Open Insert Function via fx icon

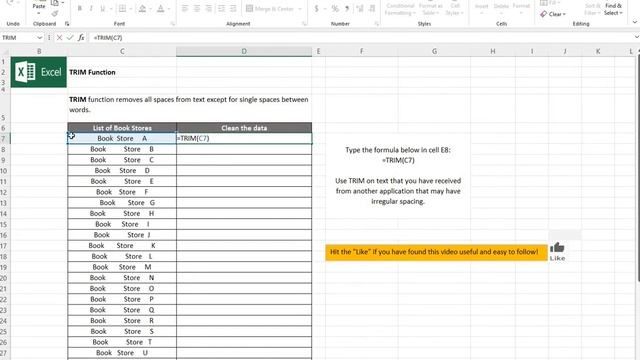pyautogui.click(x=81, y=38)
